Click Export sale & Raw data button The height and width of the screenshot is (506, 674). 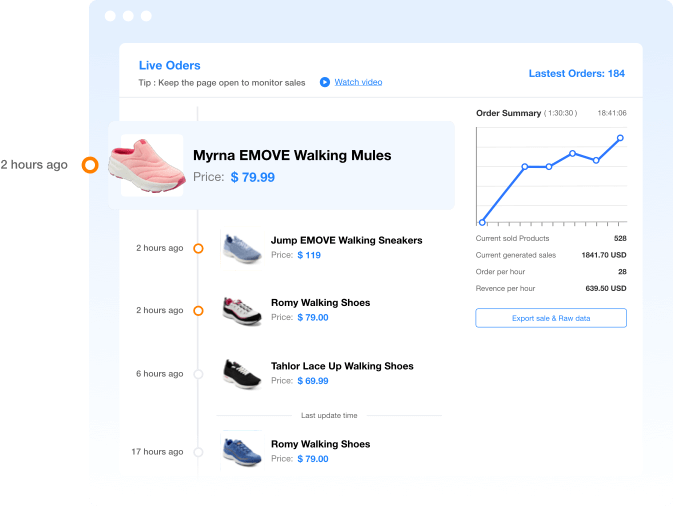click(551, 318)
